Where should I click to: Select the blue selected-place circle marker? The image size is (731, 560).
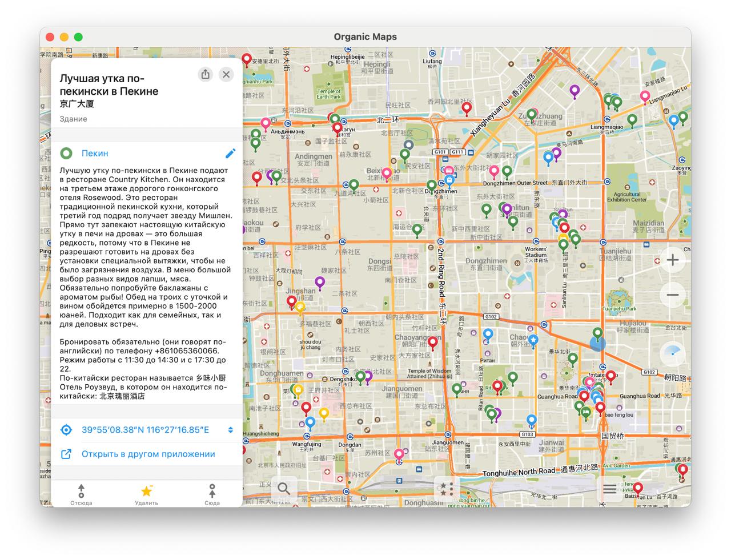(x=597, y=343)
